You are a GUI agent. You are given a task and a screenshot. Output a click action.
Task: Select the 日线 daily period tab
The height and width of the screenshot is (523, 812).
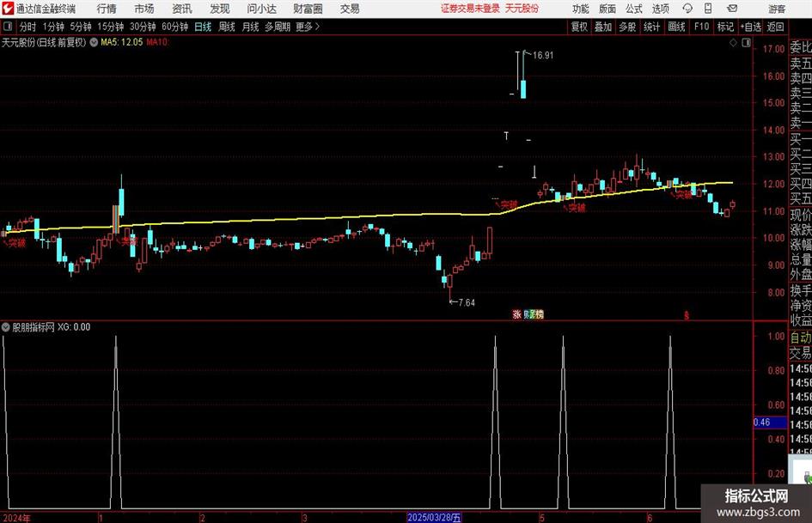tap(203, 27)
